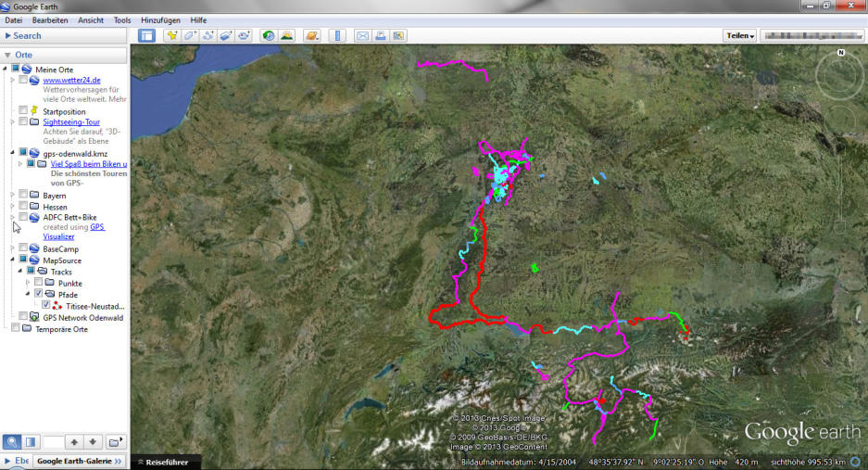This screenshot has width=868, height=470.
Task: Check the Bayern folder checkbox
Action: tap(23, 195)
